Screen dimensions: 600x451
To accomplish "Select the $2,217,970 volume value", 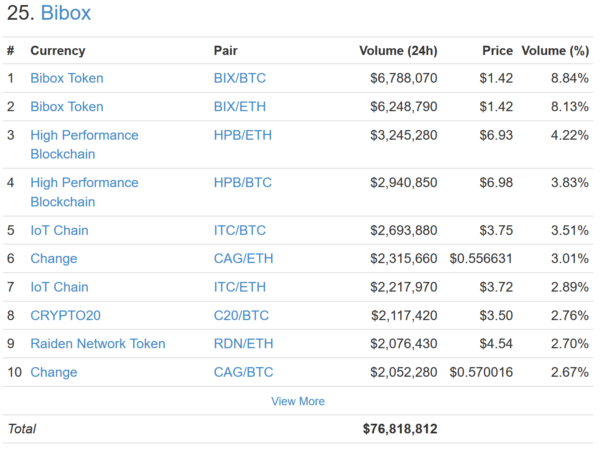I will coord(403,287).
